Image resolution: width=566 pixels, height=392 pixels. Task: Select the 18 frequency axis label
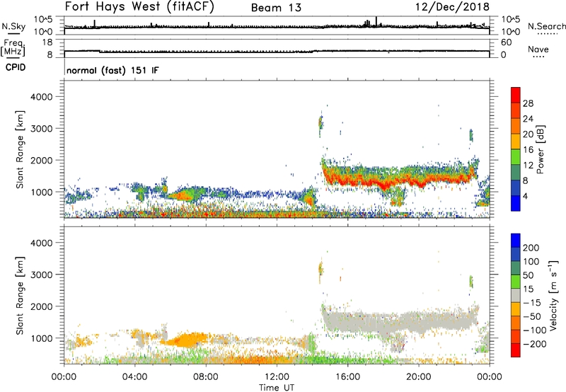[47, 42]
